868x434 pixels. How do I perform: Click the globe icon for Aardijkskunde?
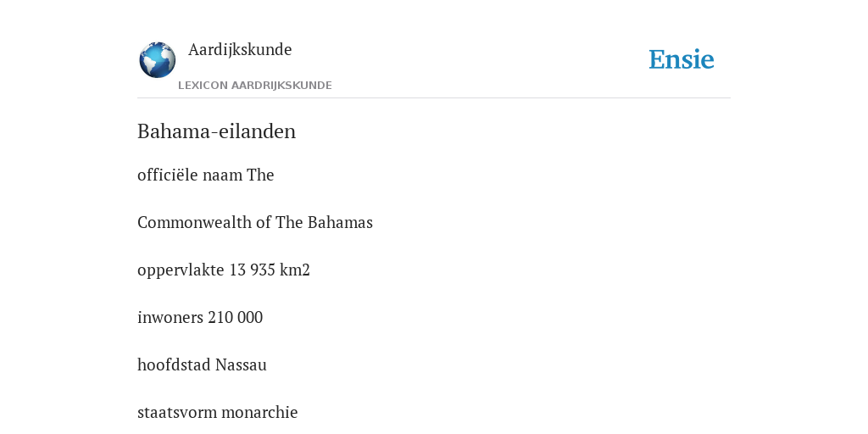tap(157, 60)
